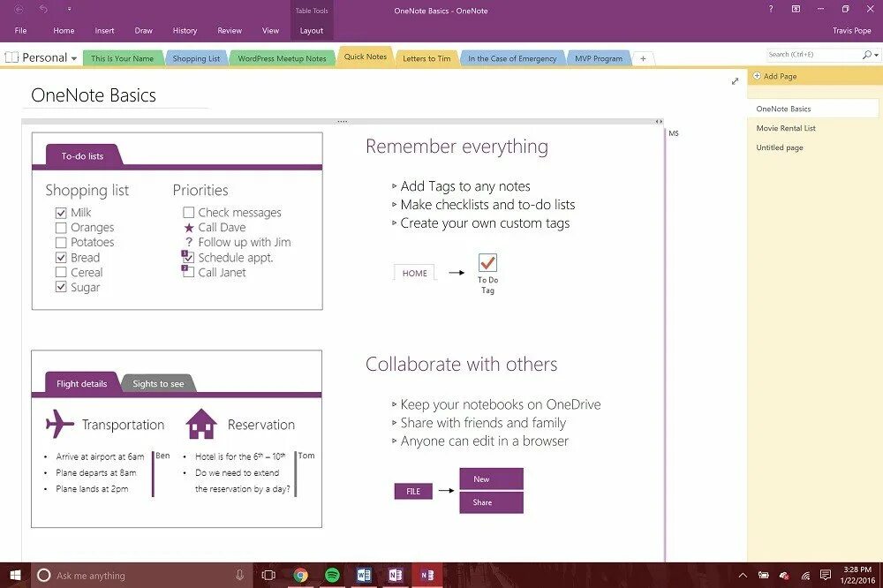Image resolution: width=883 pixels, height=588 pixels.
Task: Open Customize Quick Access Toolbar arrow
Action: (x=69, y=10)
